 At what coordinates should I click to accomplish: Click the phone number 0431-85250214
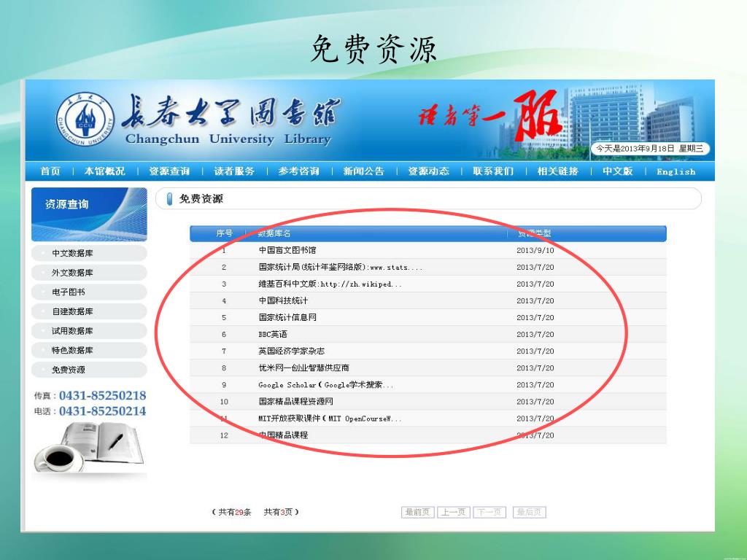pos(102,411)
